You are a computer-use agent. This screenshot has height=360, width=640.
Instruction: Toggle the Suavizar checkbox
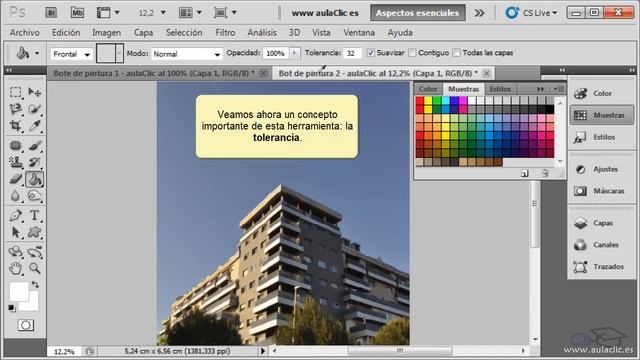(371, 53)
